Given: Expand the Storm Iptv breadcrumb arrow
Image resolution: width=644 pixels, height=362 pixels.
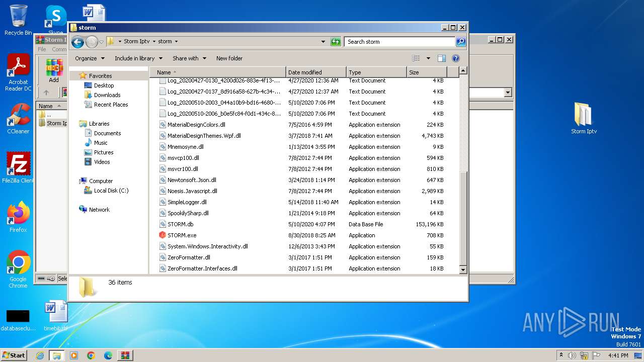Looking at the screenshot, I should point(154,42).
